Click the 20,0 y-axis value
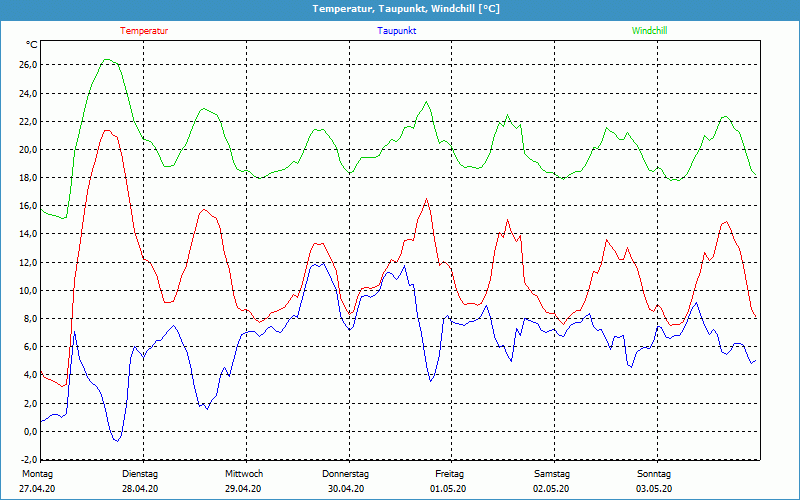The width and height of the screenshot is (800, 500). coord(29,149)
